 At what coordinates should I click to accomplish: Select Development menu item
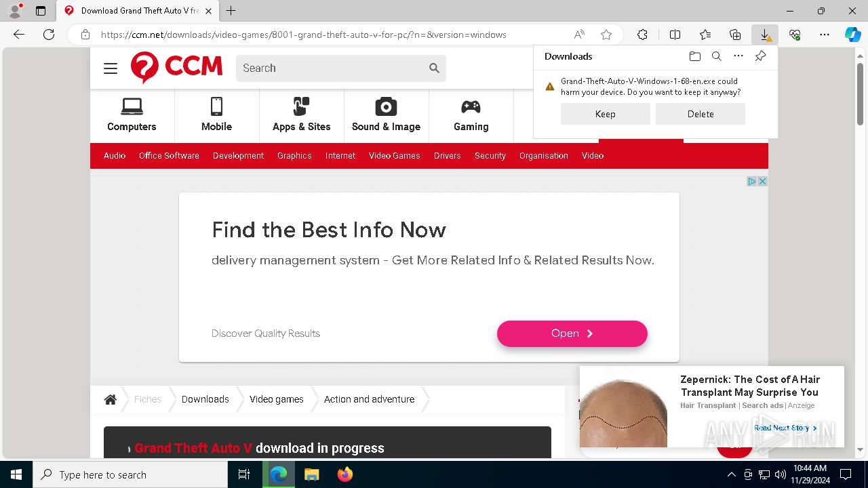[238, 156]
